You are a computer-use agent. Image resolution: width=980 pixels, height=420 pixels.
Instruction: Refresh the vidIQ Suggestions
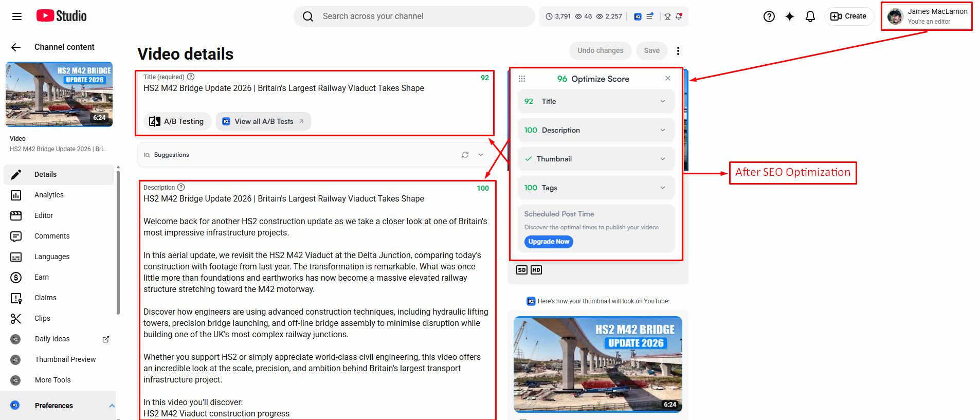coord(465,155)
